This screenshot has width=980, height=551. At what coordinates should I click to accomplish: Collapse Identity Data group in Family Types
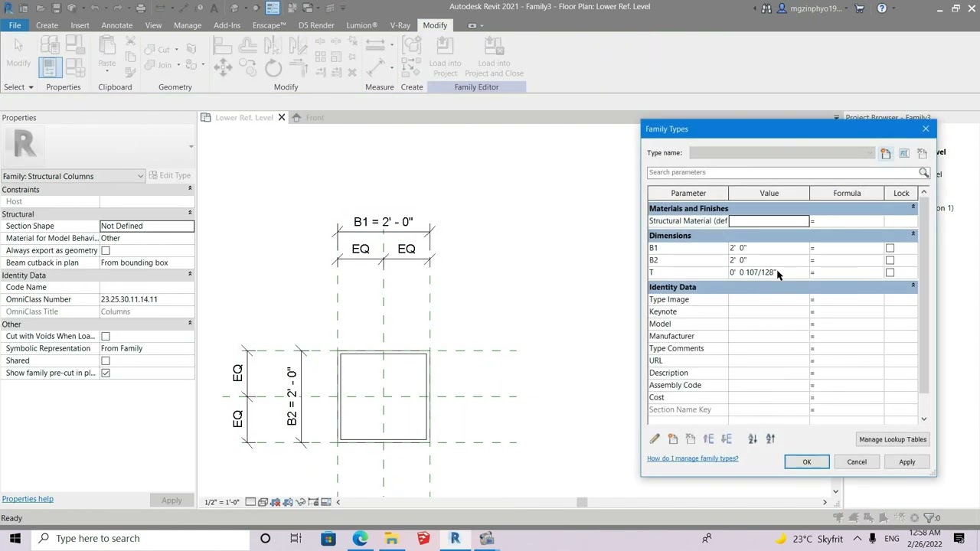coord(913,285)
